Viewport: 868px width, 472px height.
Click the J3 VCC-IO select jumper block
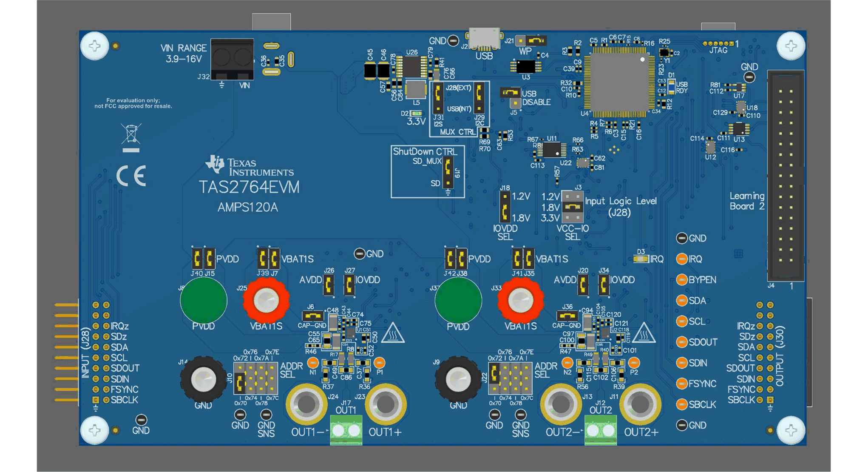(573, 207)
